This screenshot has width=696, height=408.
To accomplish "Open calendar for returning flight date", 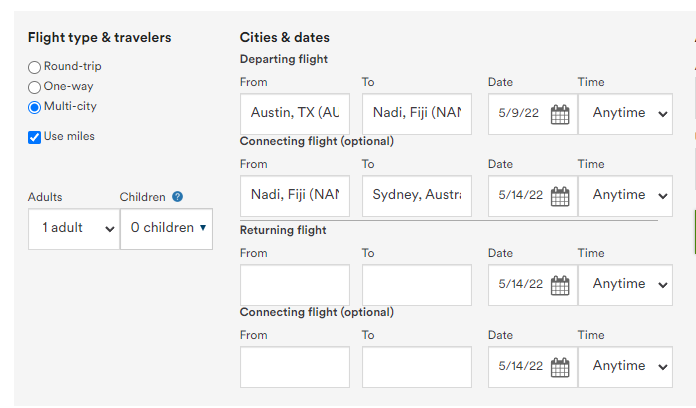I will click(x=560, y=285).
